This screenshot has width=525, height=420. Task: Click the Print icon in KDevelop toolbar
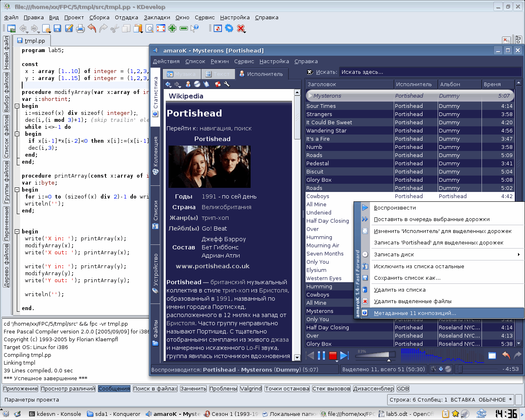pos(80,28)
